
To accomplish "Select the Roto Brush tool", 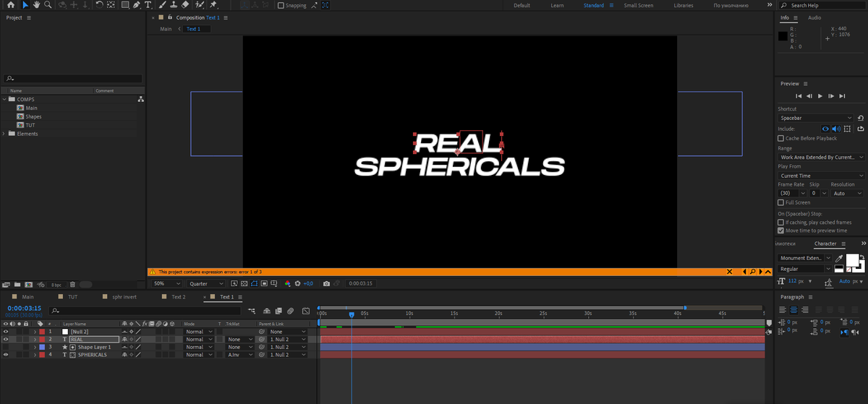I will tap(200, 5).
